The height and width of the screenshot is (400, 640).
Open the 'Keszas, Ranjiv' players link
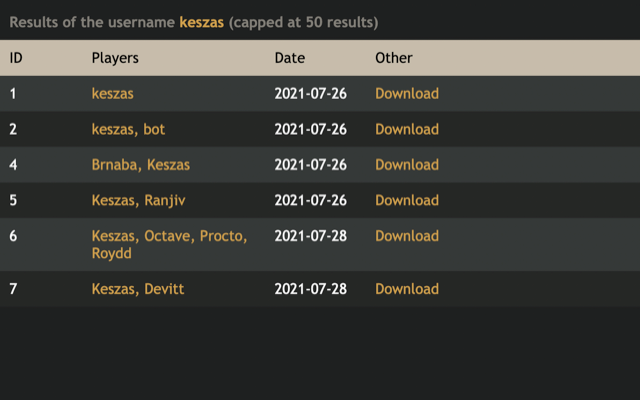pos(138,200)
